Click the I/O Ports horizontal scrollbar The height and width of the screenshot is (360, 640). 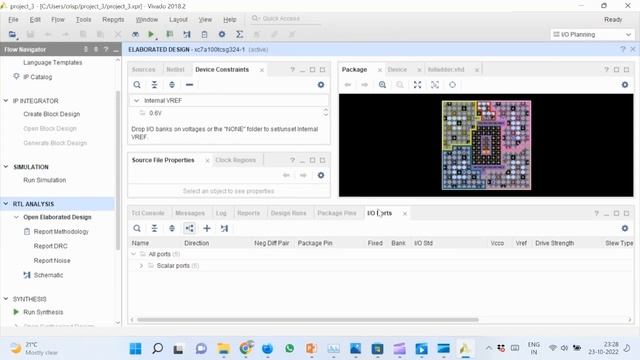(x=307, y=320)
